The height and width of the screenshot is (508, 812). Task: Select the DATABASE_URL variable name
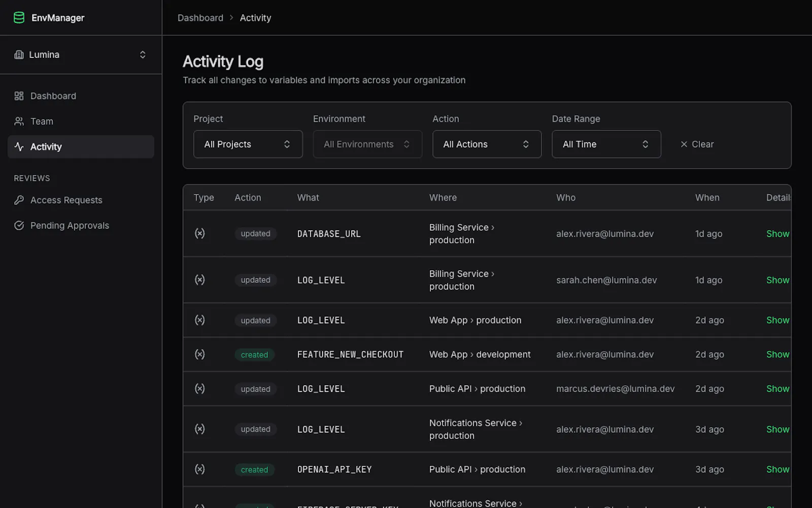(329, 234)
